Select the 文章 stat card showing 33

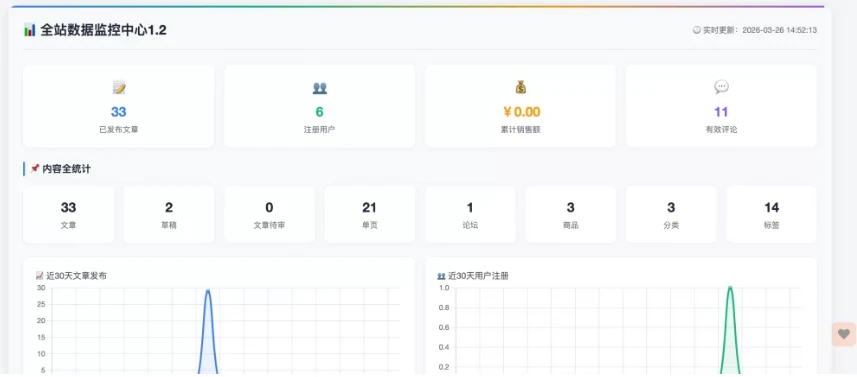tap(68, 214)
